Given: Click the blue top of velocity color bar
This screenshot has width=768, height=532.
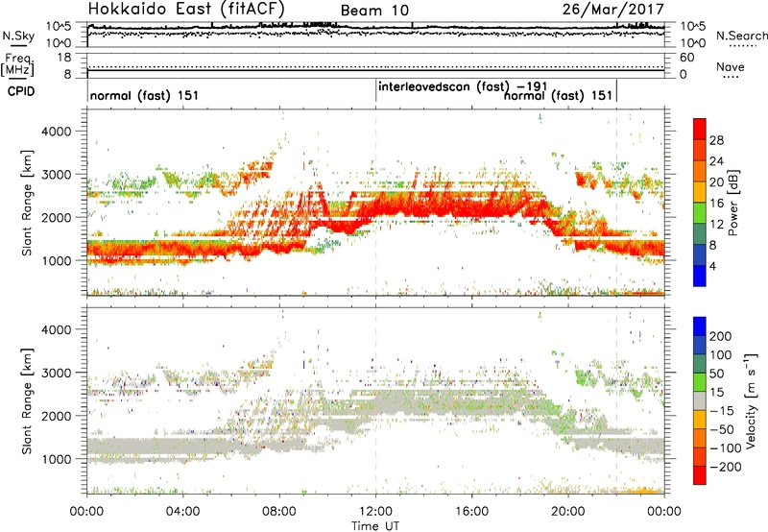Looking at the screenshot, I should tap(700, 326).
